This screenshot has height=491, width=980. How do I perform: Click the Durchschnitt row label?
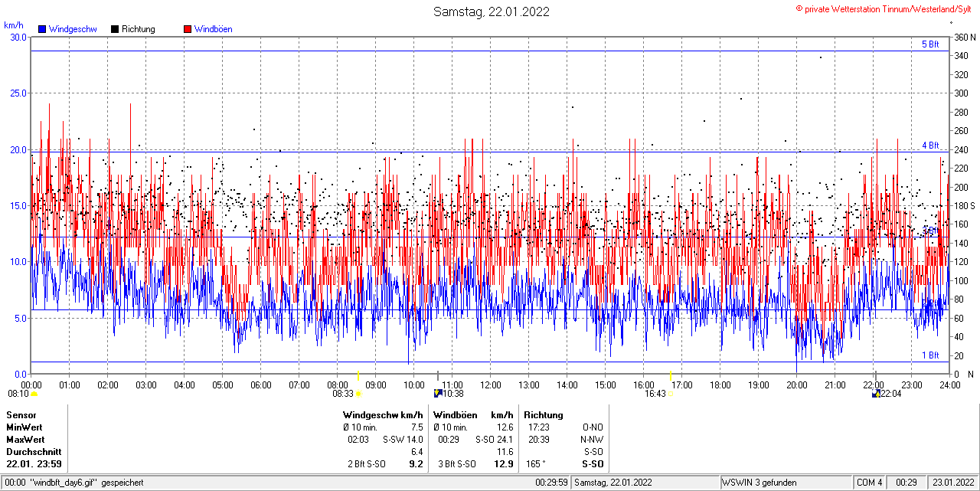(34, 452)
